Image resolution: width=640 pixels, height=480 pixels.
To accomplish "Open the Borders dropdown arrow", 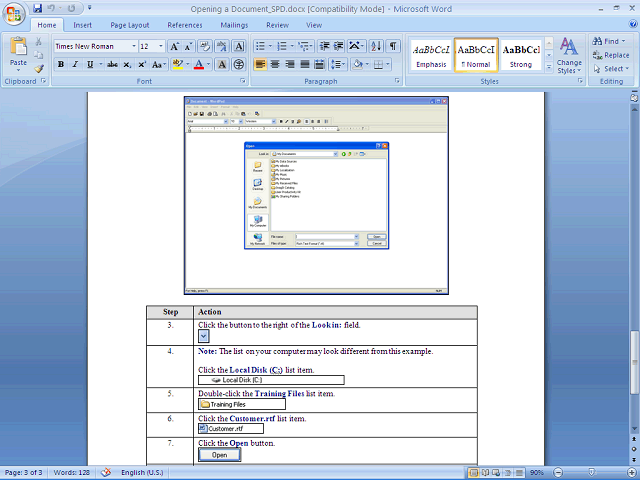I will pyautogui.click(x=388, y=64).
